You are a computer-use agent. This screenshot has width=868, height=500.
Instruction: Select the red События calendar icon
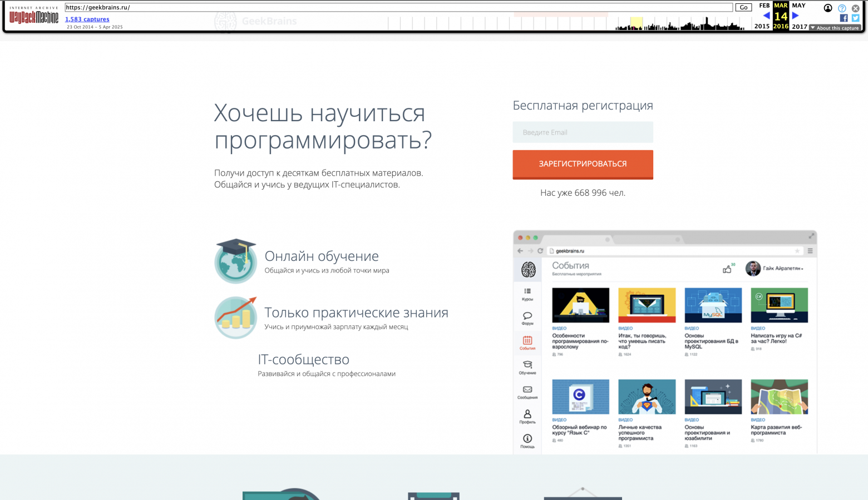pos(527,341)
